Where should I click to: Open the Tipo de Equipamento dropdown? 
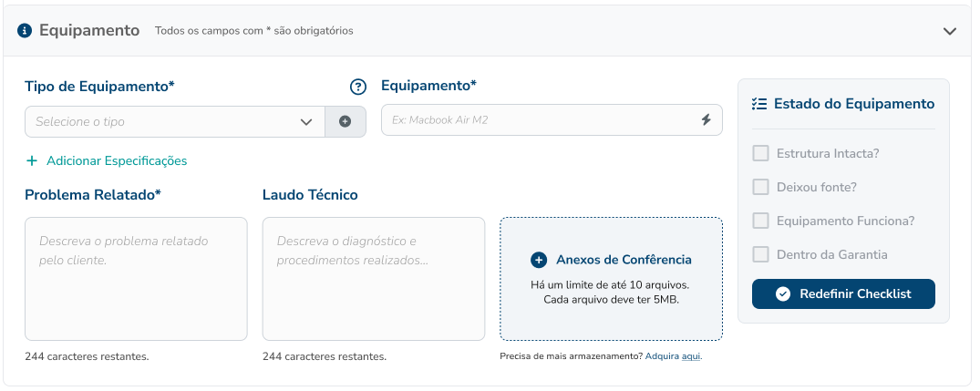point(173,121)
